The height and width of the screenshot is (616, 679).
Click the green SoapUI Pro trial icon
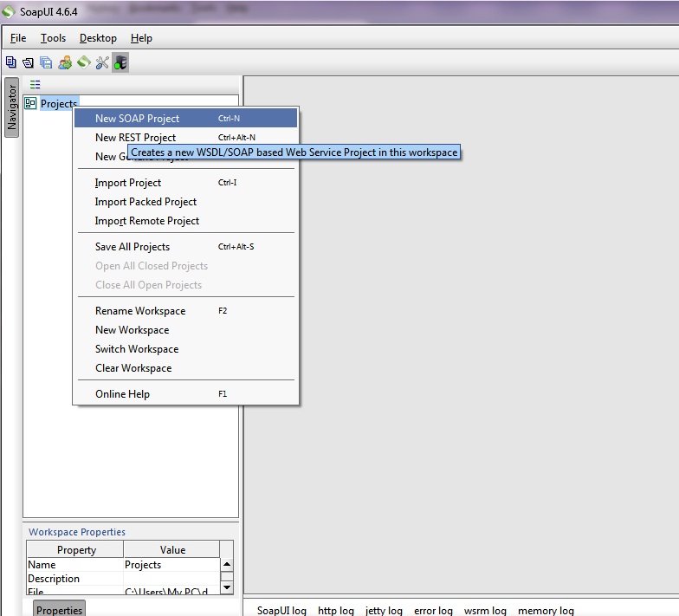pyautogui.click(x=83, y=62)
